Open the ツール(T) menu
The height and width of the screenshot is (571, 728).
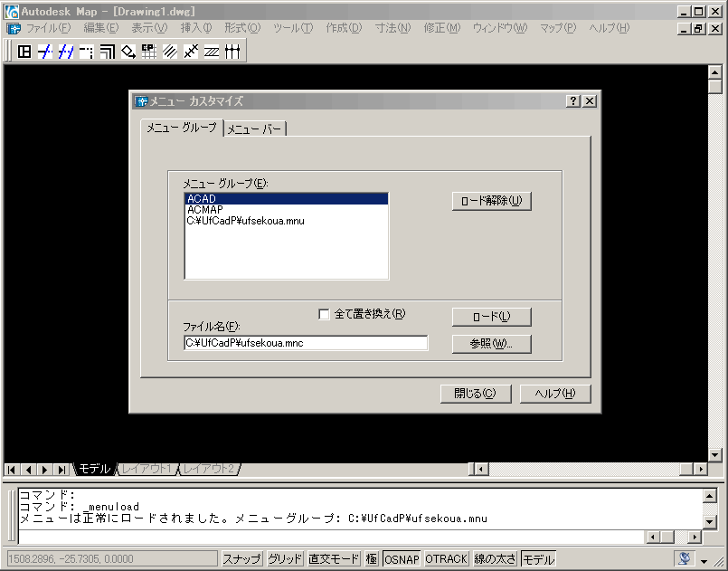293,28
